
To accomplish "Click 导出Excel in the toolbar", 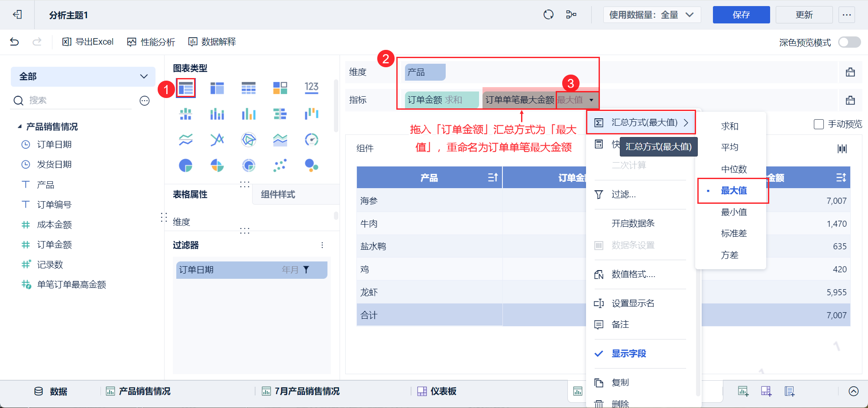I will 88,42.
